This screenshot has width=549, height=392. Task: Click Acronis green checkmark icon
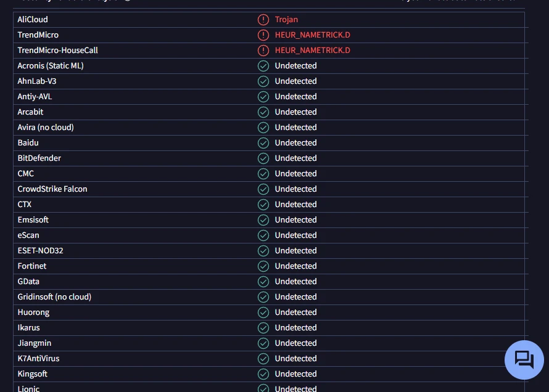[x=263, y=66]
